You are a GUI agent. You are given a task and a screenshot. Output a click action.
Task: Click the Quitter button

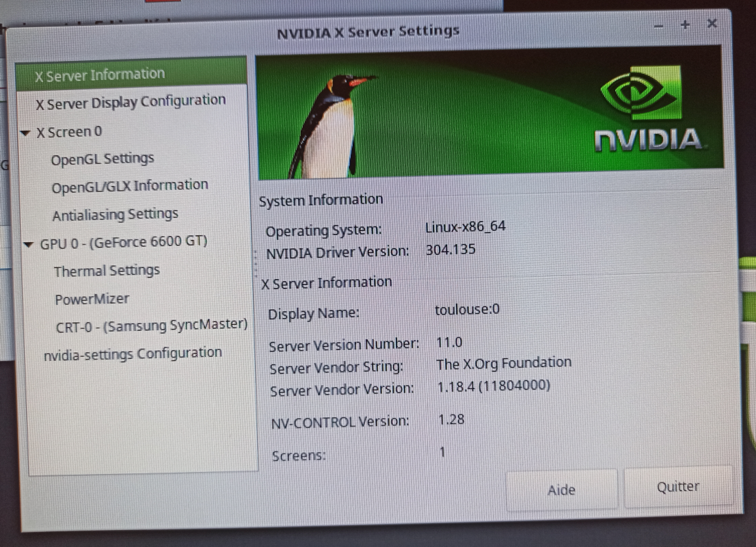pos(678,487)
